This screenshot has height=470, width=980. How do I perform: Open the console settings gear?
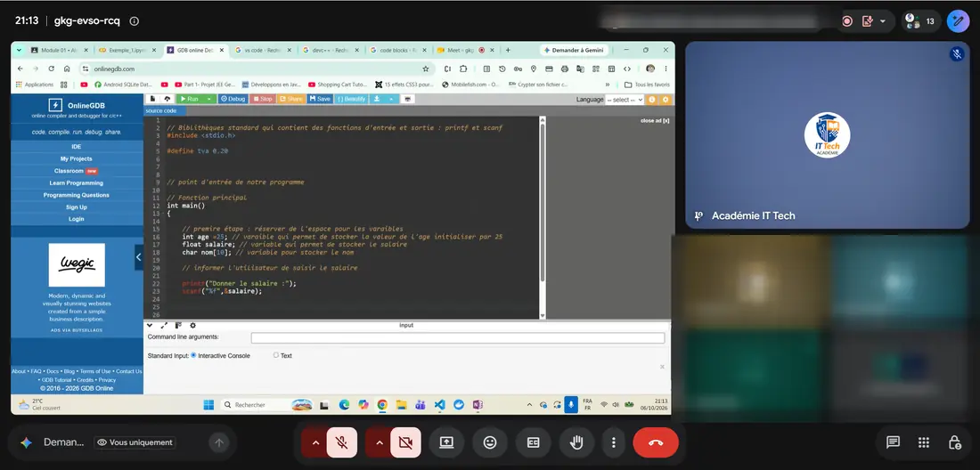point(192,325)
